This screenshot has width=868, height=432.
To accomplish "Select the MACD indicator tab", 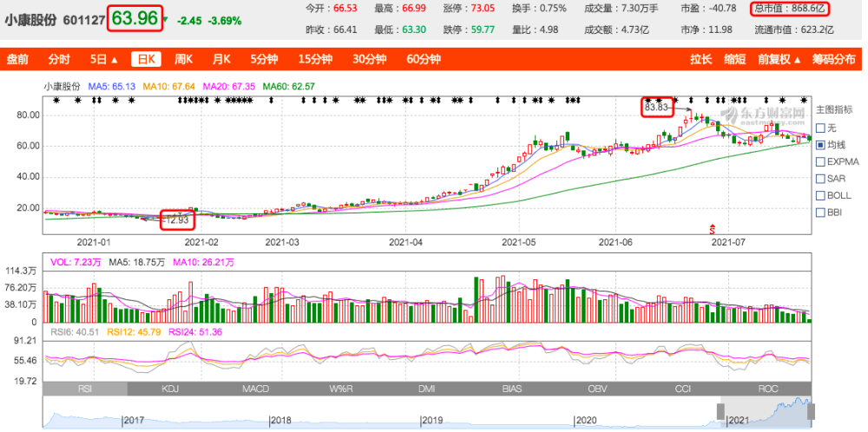I will point(256,389).
